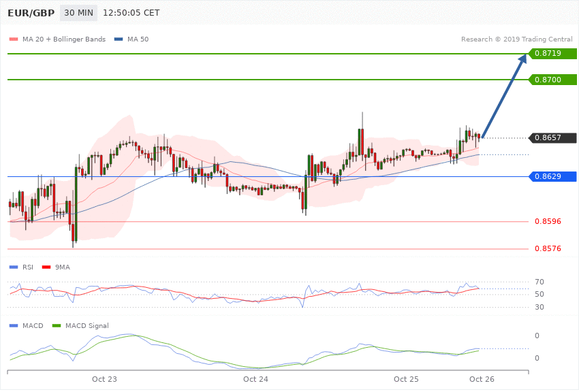The width and height of the screenshot is (579, 392).
Task: Click the 9MA legend label
Action: pyautogui.click(x=63, y=267)
